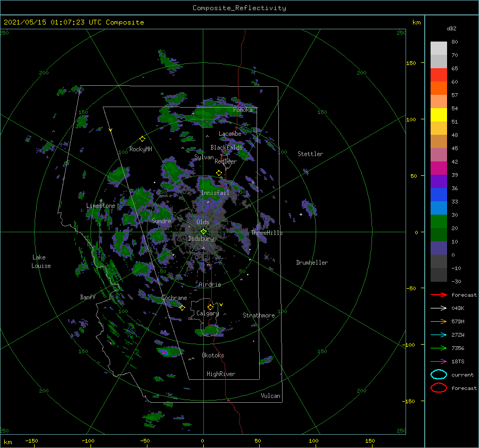479x448 pixels.
Task: Click the magenta 18TS arrow icon
Action: tap(439, 362)
